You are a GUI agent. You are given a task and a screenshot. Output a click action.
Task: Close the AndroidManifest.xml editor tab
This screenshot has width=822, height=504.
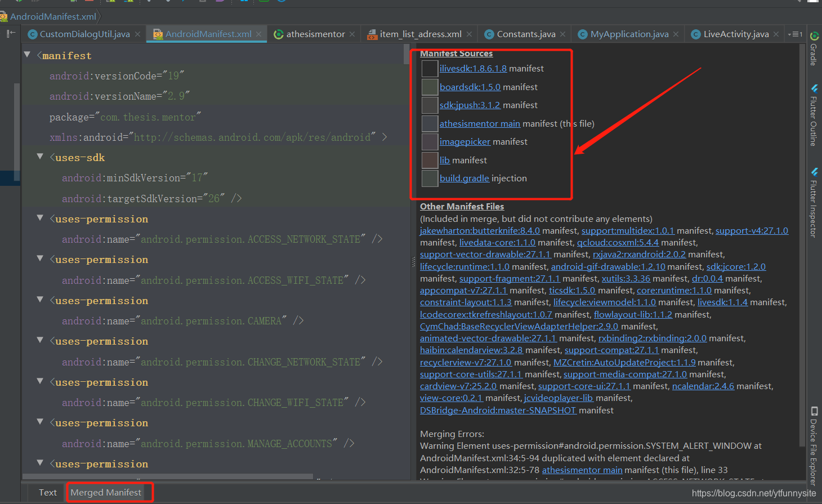[258, 34]
